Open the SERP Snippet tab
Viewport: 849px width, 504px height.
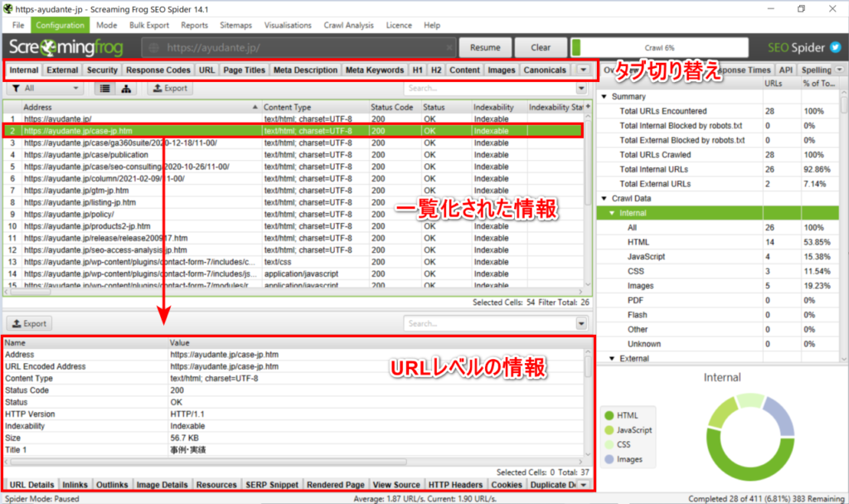[x=272, y=484]
